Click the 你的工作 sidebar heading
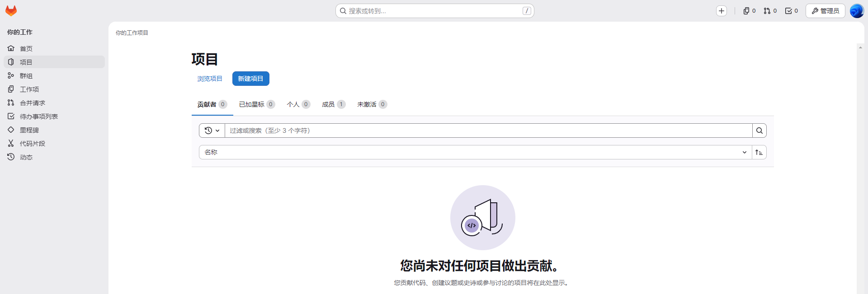 (20, 32)
